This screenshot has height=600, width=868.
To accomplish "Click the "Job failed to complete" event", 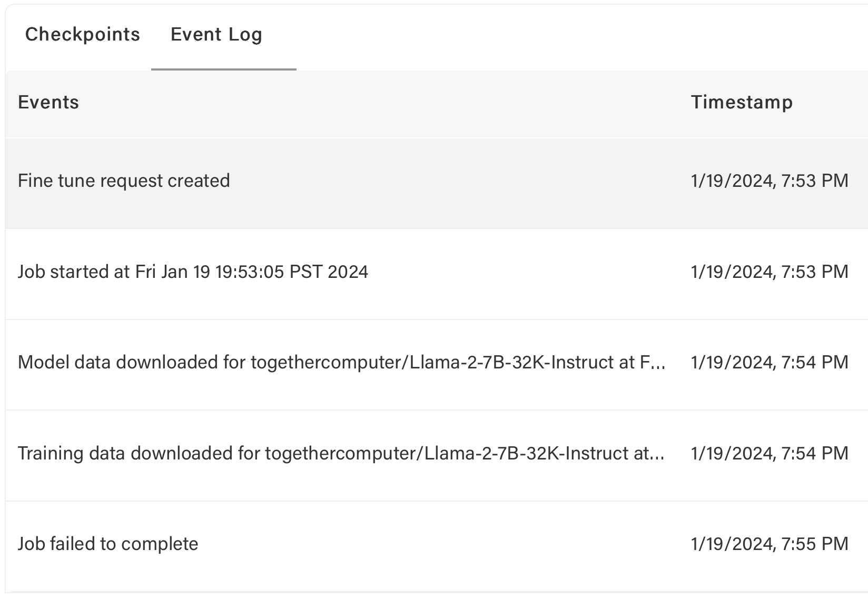I will point(108,544).
